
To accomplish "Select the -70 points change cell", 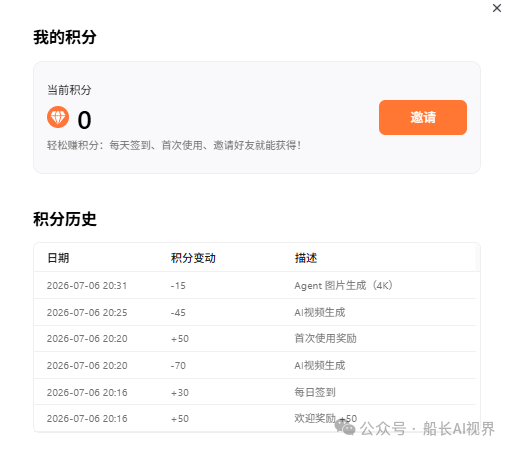I will [178, 366].
